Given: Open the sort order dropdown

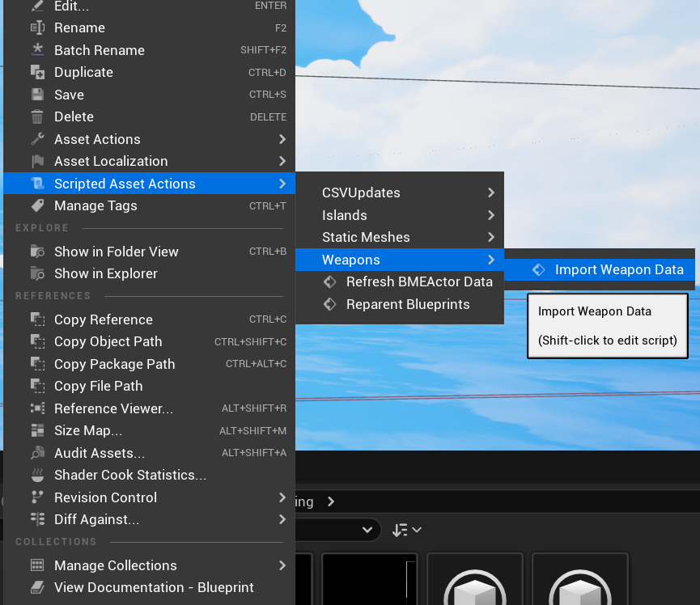Looking at the screenshot, I should [407, 530].
